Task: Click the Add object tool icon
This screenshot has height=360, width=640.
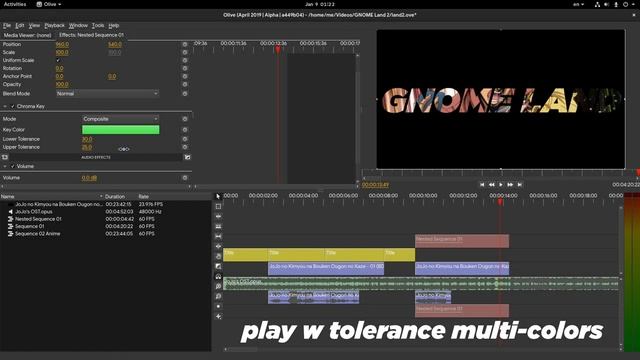Action: [x=218, y=316]
